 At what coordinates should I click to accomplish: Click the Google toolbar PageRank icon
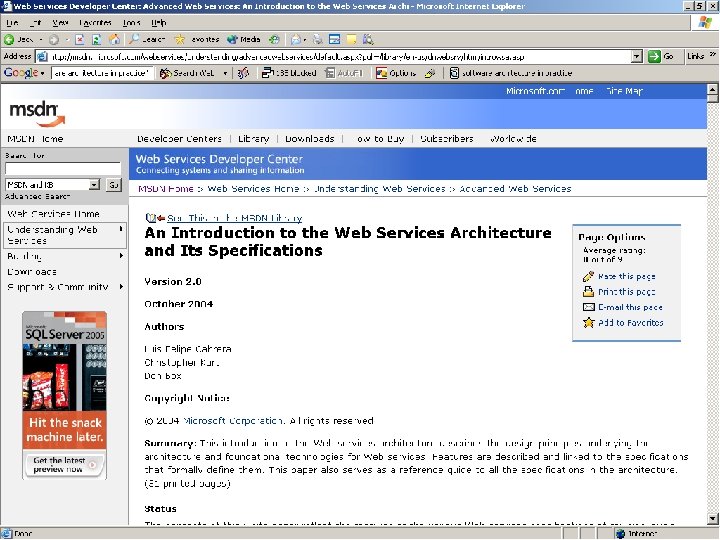pos(243,73)
